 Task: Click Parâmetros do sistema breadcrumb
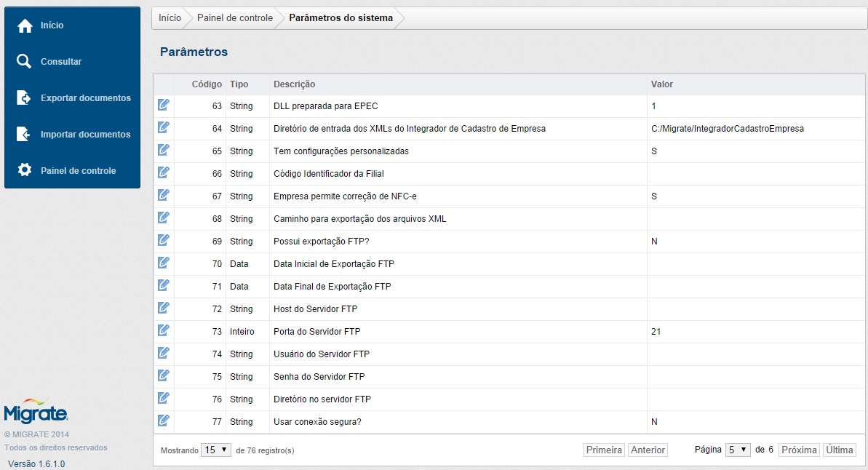(x=341, y=17)
